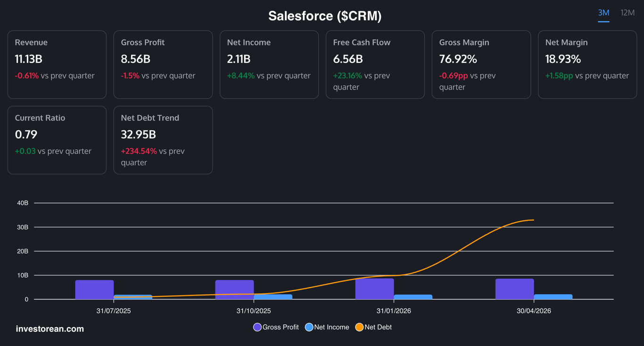This screenshot has width=644, height=346.
Task: Select the Current Ratio card title
Action: click(x=40, y=118)
